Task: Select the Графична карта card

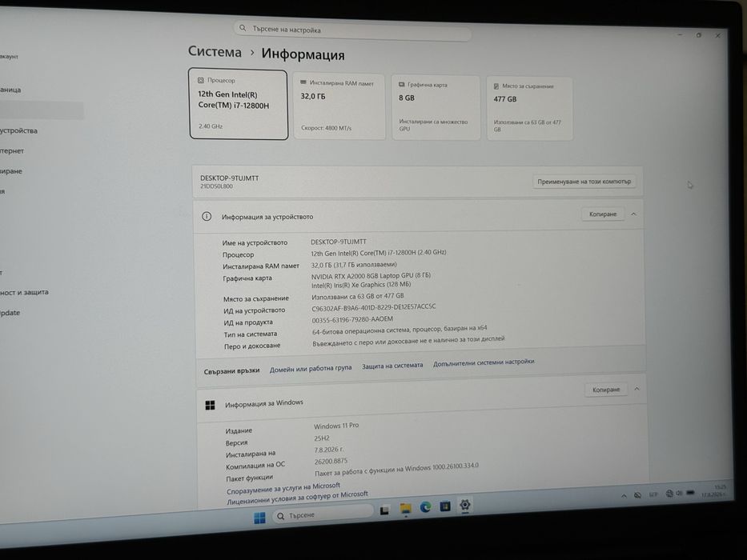Action: [436, 107]
